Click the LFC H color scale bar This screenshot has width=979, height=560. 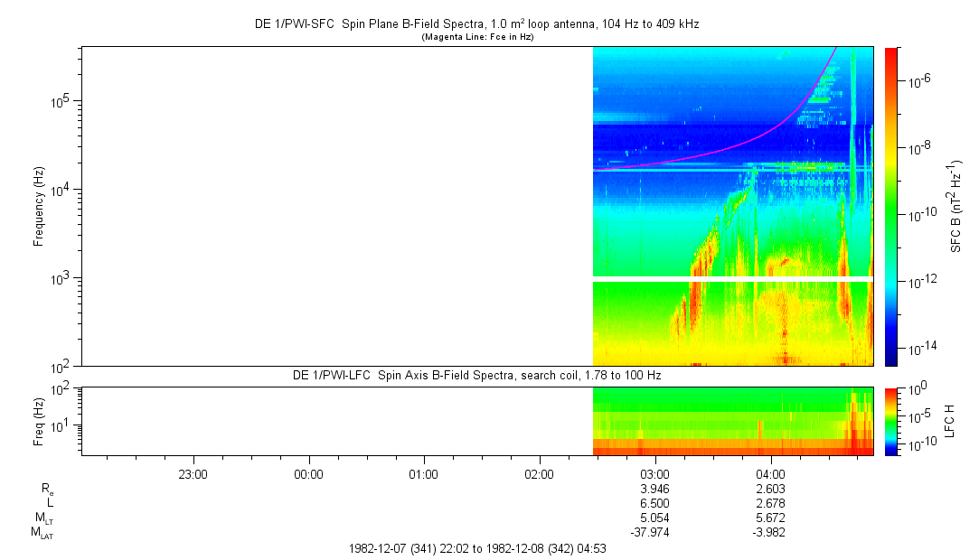pos(891,420)
